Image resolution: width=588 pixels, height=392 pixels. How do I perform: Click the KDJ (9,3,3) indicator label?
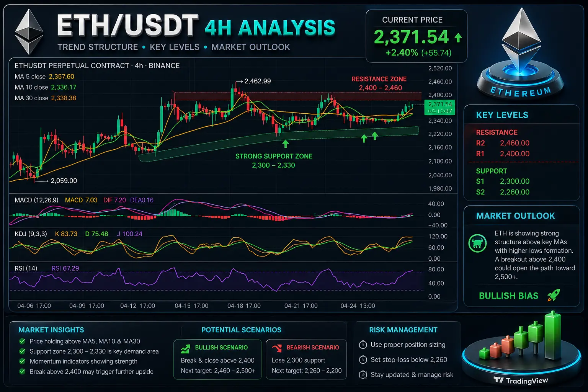31,234
